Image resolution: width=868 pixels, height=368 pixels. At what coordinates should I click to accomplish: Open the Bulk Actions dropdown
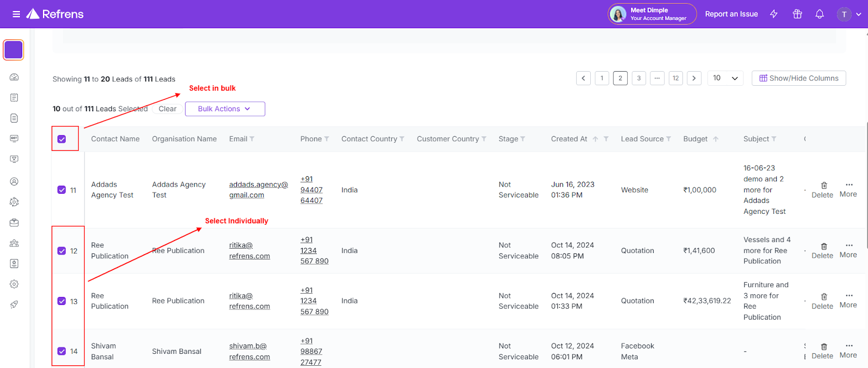tap(225, 109)
